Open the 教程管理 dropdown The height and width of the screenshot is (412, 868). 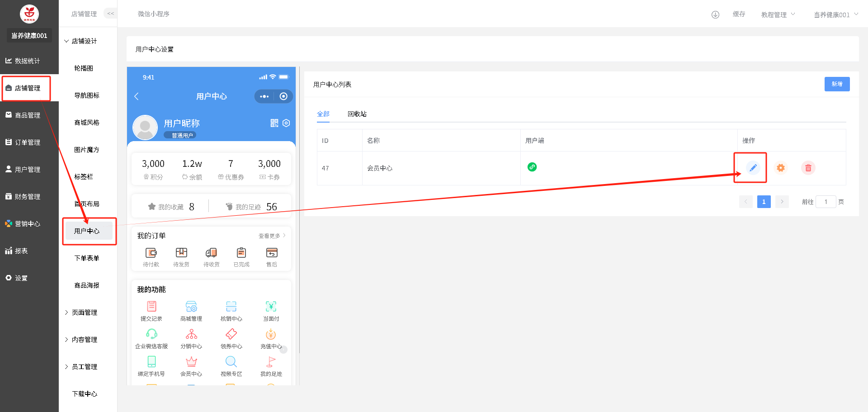(778, 14)
